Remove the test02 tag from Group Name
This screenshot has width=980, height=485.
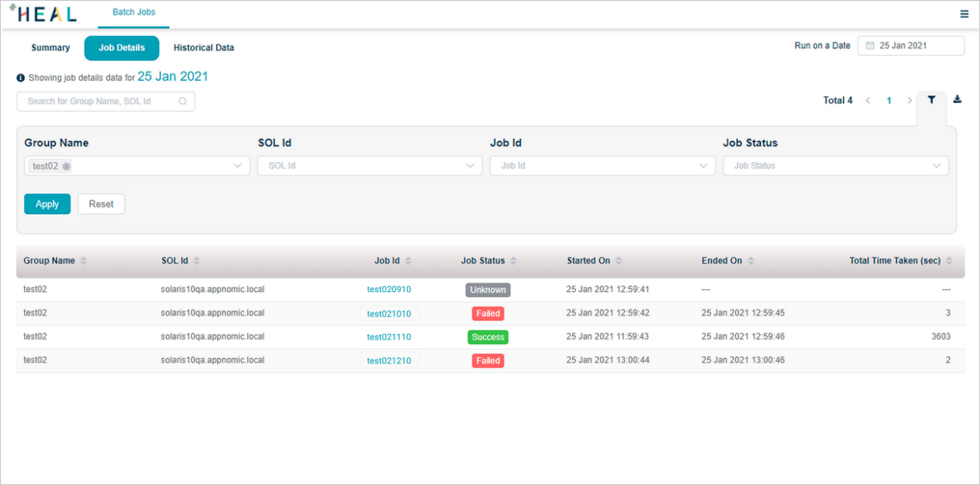(67, 167)
